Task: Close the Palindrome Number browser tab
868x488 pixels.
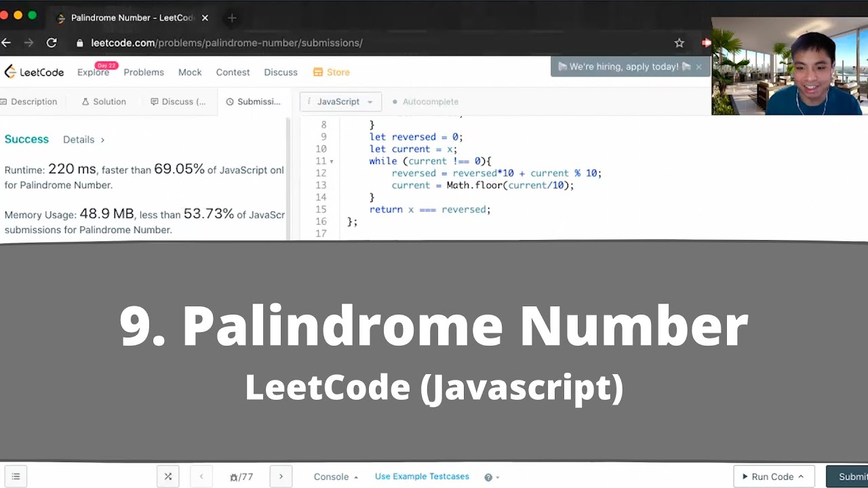Action: pos(205,18)
